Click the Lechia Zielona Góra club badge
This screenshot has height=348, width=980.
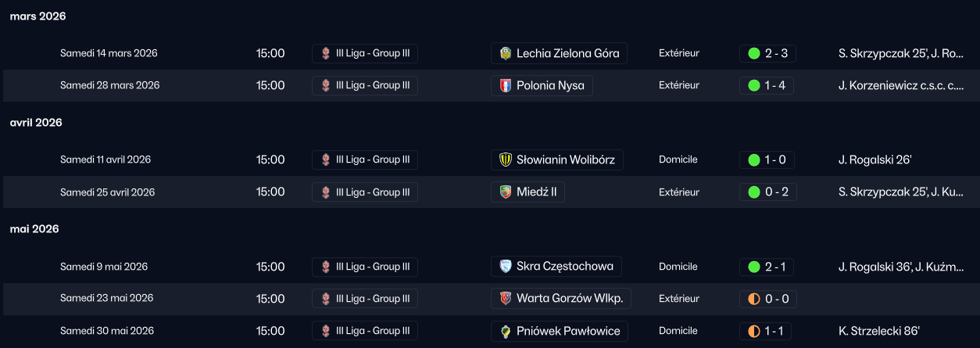point(506,53)
